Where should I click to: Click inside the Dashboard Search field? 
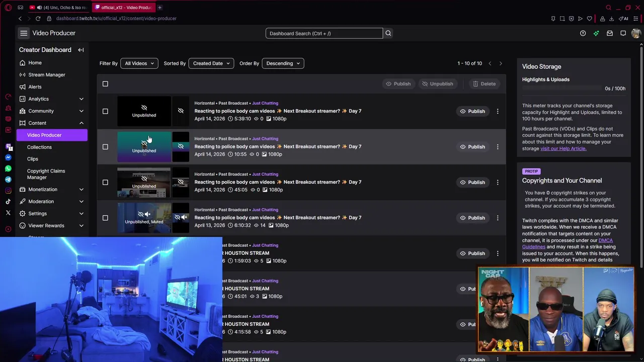click(x=324, y=33)
